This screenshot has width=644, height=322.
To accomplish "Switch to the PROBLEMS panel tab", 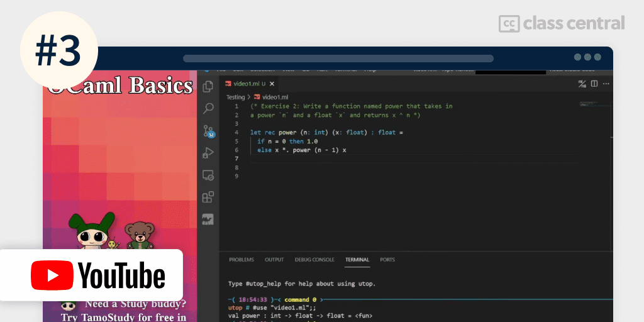I will pos(241,260).
